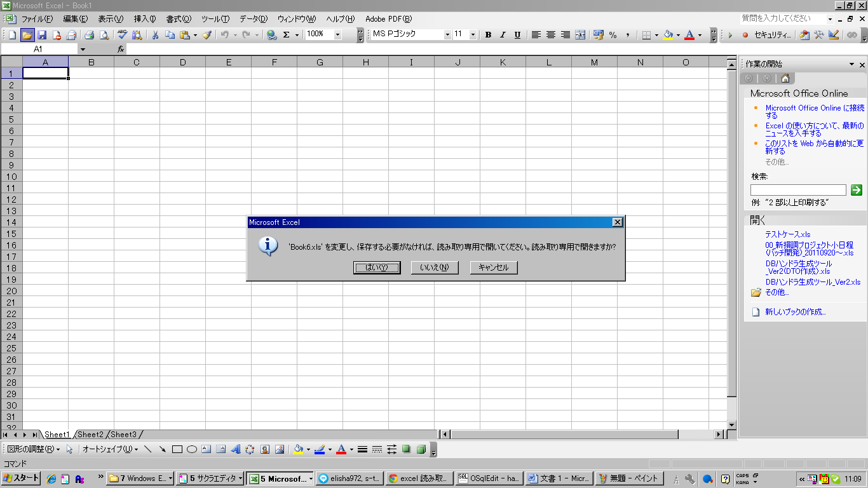868x488 pixels.
Task: Open the Borders dropdown arrow
Action: (656, 35)
